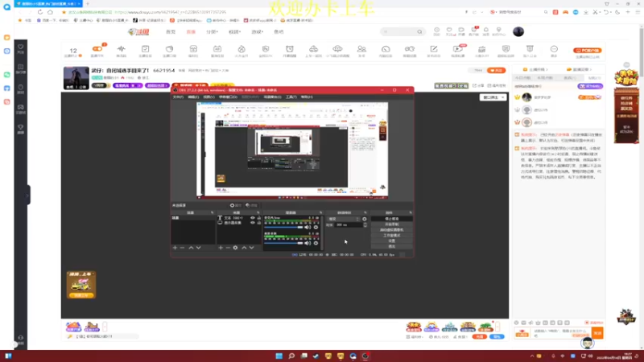
Task: Move source up arrow in OBS Sources dock
Action: [244, 248]
